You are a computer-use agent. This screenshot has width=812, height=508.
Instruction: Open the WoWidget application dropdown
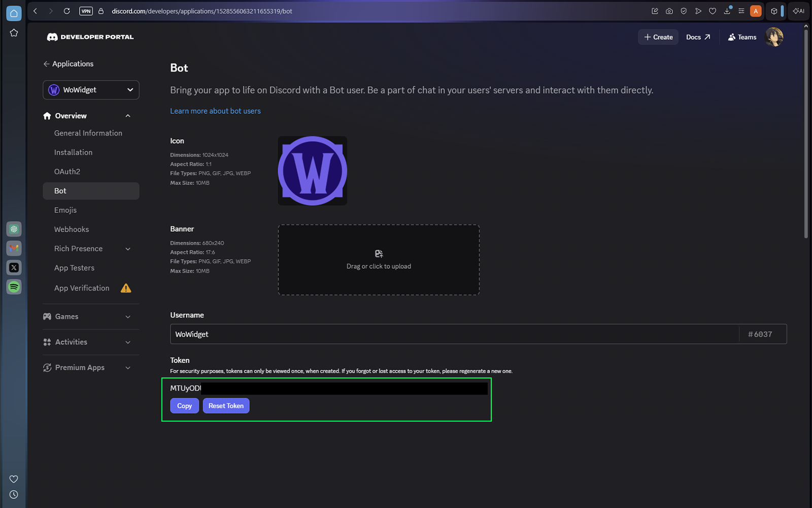coord(91,90)
